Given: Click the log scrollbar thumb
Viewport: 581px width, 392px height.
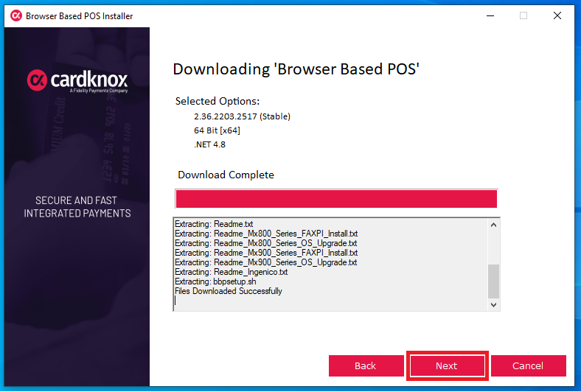Looking at the screenshot, I should (493, 281).
